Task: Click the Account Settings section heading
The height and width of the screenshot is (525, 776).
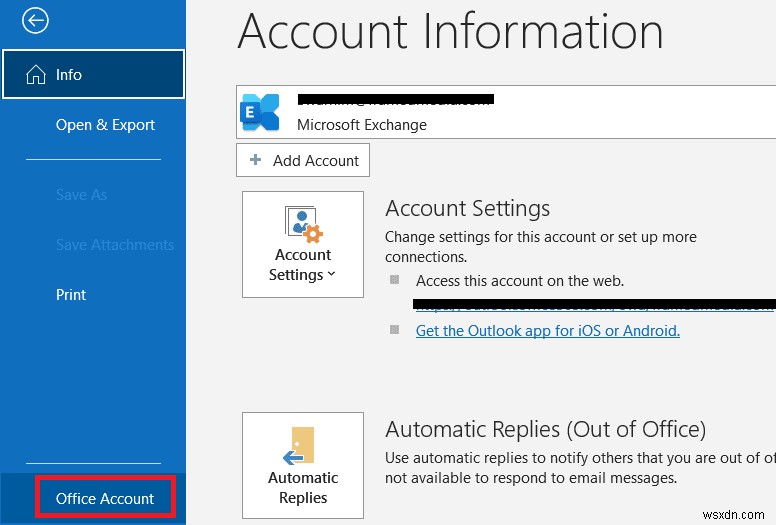Action: (467, 208)
